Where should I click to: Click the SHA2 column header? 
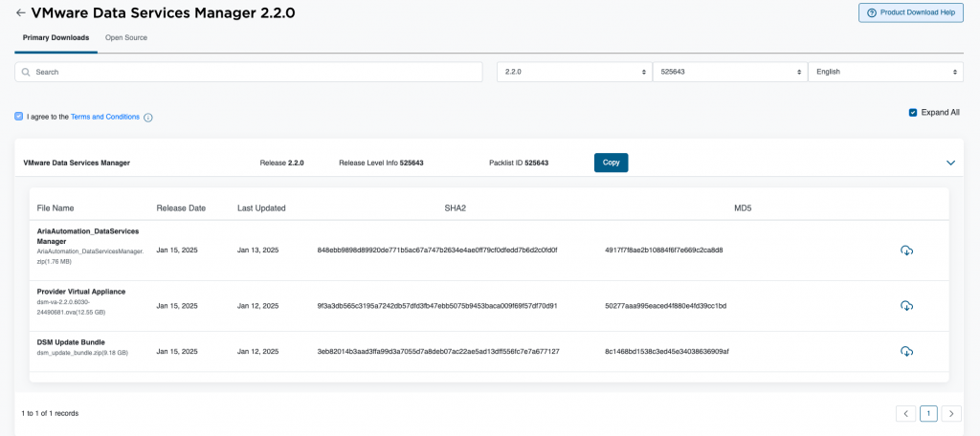[x=455, y=208]
